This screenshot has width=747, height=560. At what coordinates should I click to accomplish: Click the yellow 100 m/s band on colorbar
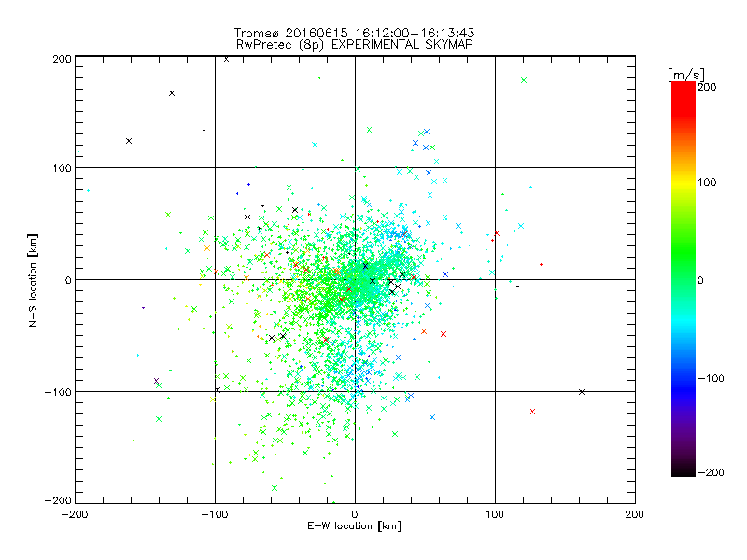pyautogui.click(x=684, y=182)
